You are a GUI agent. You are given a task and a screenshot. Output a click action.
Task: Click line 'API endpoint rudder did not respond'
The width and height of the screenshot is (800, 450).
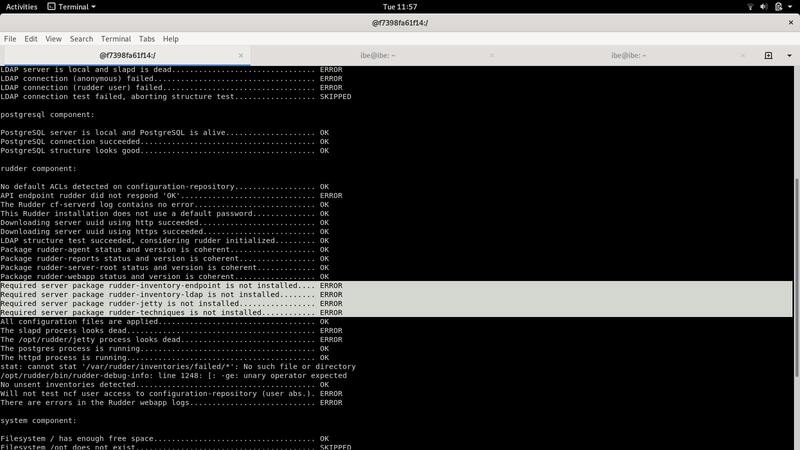171,195
